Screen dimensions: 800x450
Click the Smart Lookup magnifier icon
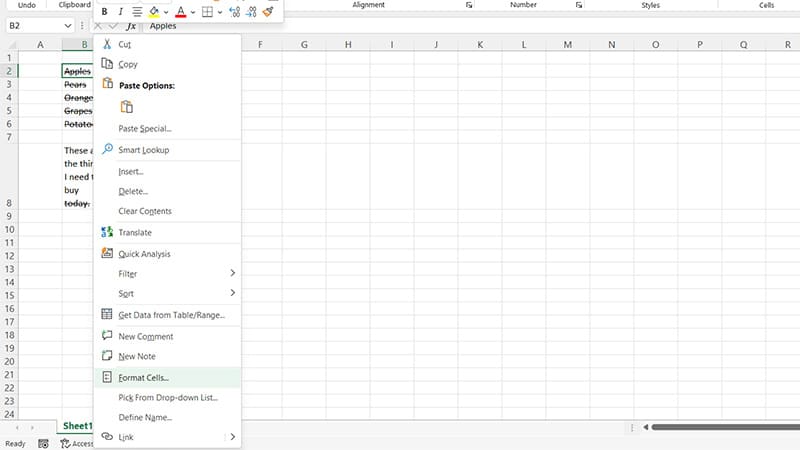coord(107,149)
